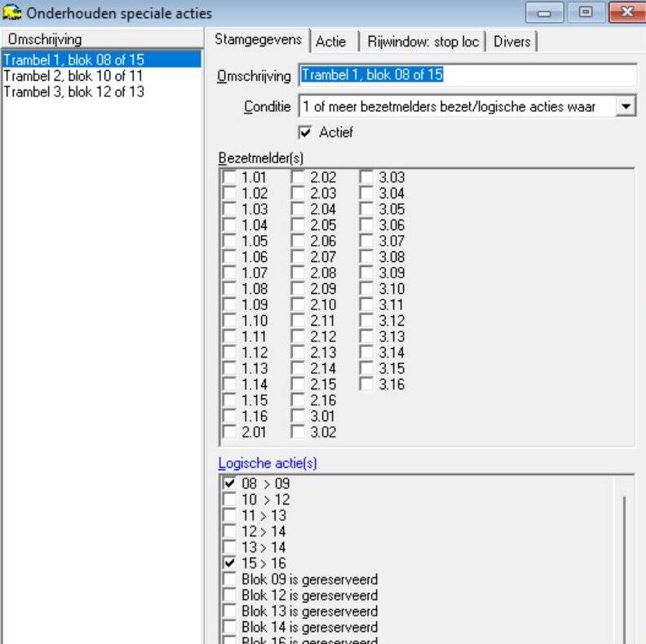This screenshot has height=644, width=646.
Task: Switch to the Stamgegevens tab
Action: click(259, 40)
